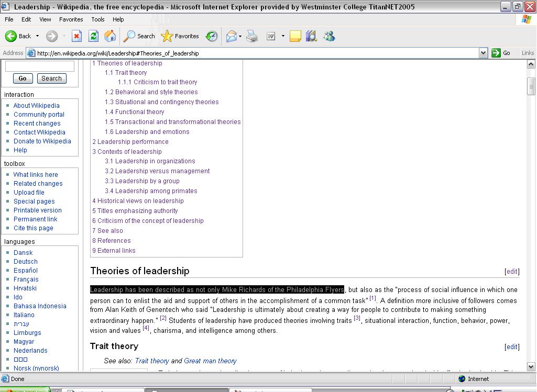Click the Wikipedia sidebar Go button

pyautogui.click(x=23, y=79)
